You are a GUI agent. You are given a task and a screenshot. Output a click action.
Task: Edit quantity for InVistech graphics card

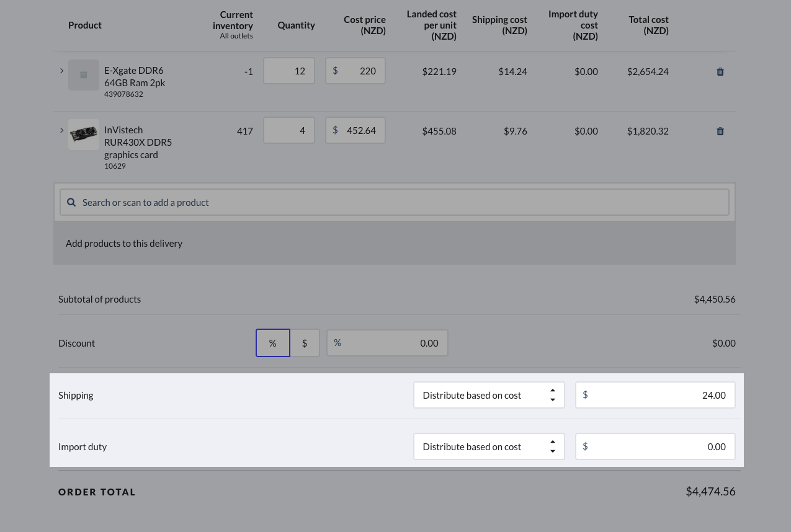(289, 130)
